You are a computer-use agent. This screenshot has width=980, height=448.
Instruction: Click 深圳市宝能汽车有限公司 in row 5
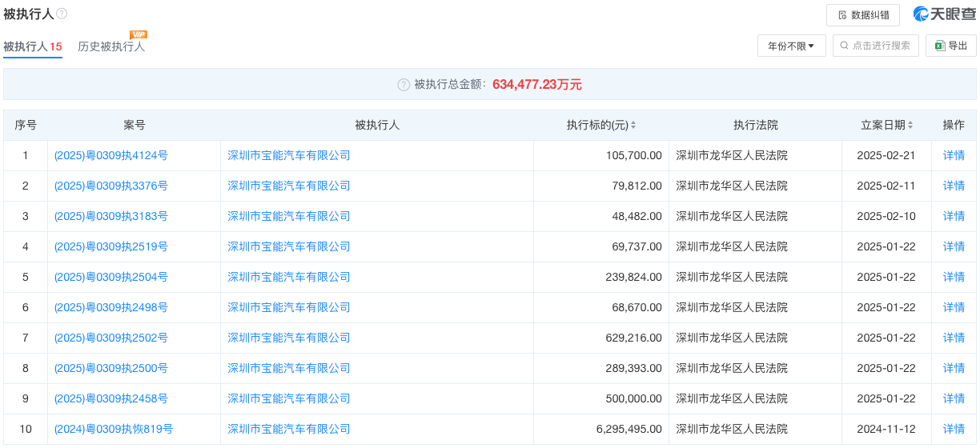pos(289,277)
